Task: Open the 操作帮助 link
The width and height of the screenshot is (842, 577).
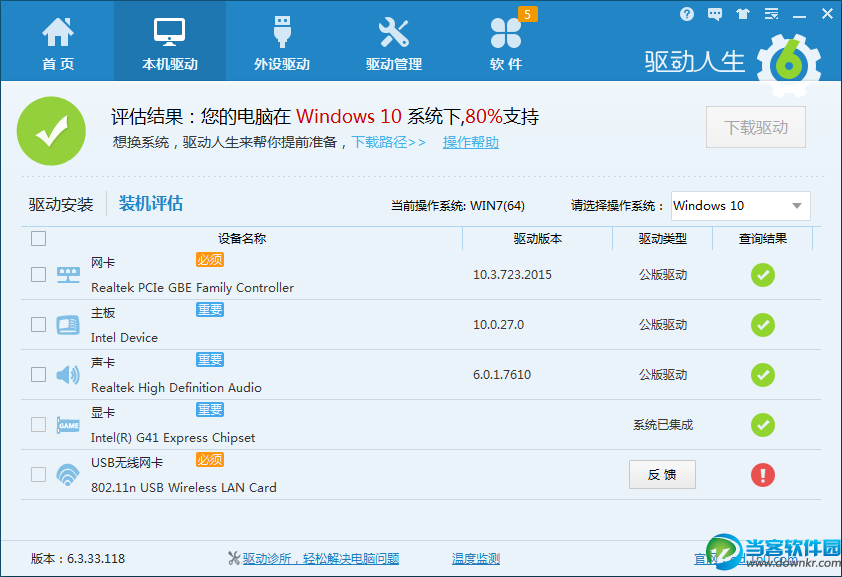Action: pyautogui.click(x=471, y=142)
